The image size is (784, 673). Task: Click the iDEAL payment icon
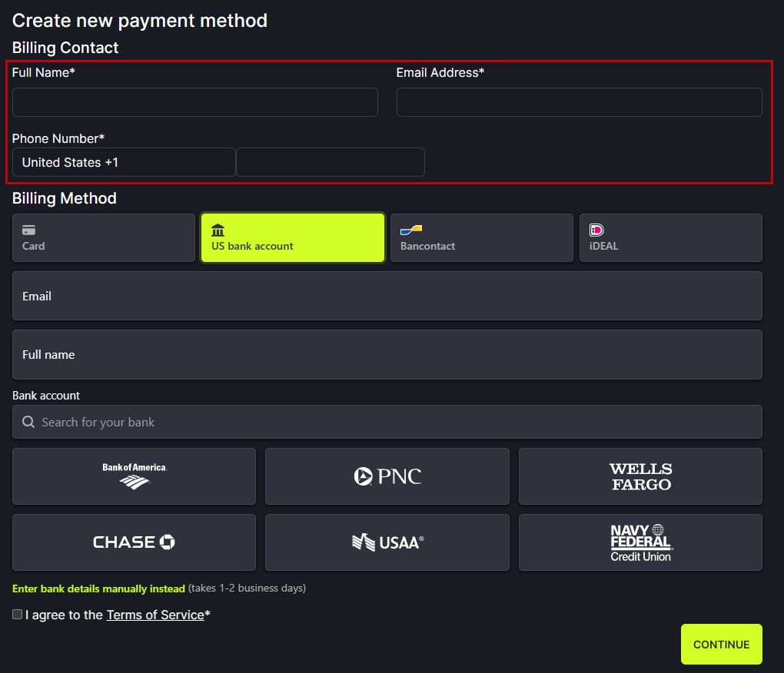click(x=596, y=230)
